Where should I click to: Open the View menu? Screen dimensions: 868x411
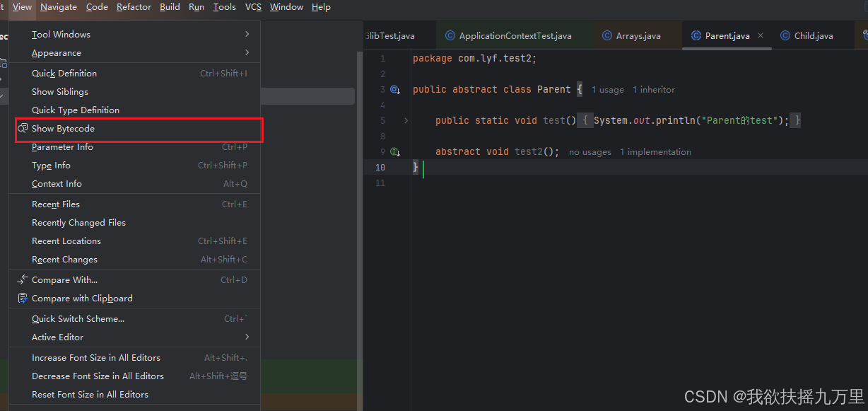pos(22,7)
